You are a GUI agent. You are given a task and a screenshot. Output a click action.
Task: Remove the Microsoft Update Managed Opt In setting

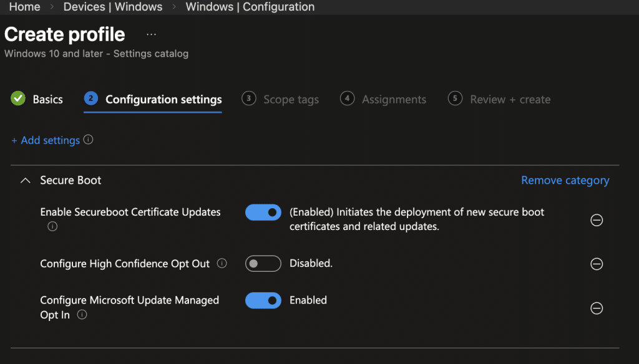[x=597, y=309]
